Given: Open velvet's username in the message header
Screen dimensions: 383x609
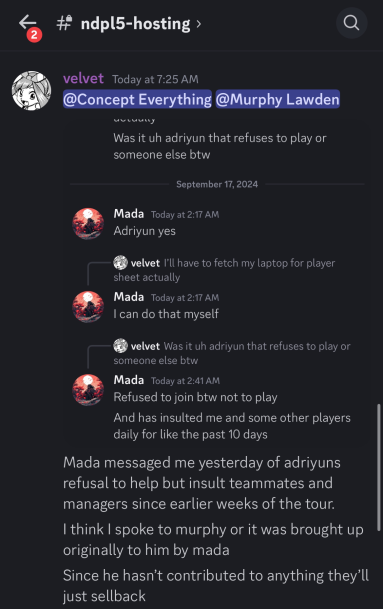Looking at the screenshot, I should click(84, 78).
